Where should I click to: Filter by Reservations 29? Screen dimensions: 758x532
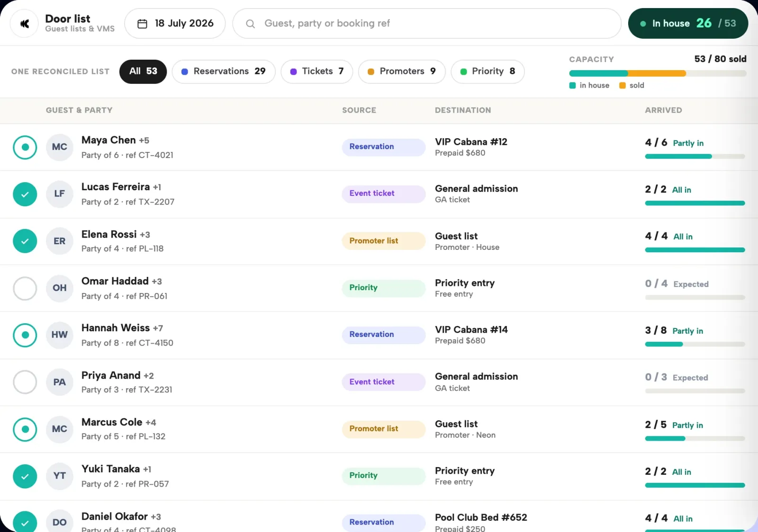(x=224, y=71)
